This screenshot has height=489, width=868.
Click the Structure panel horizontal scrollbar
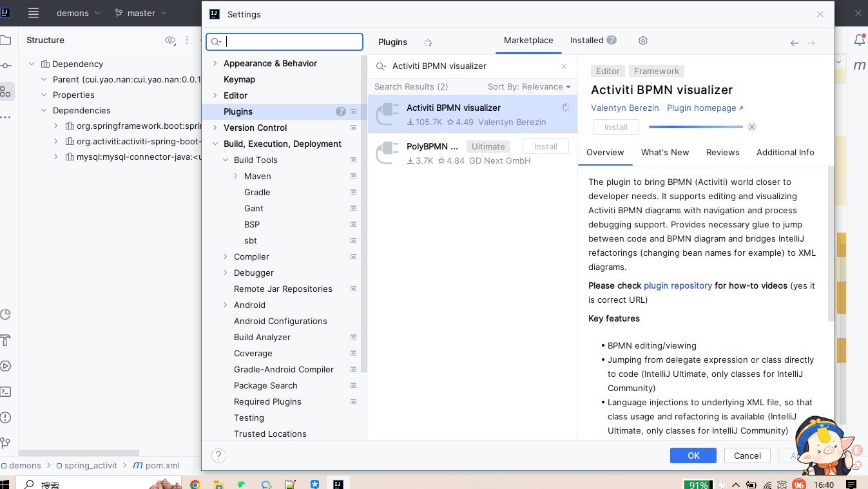pyautogui.click(x=79, y=453)
